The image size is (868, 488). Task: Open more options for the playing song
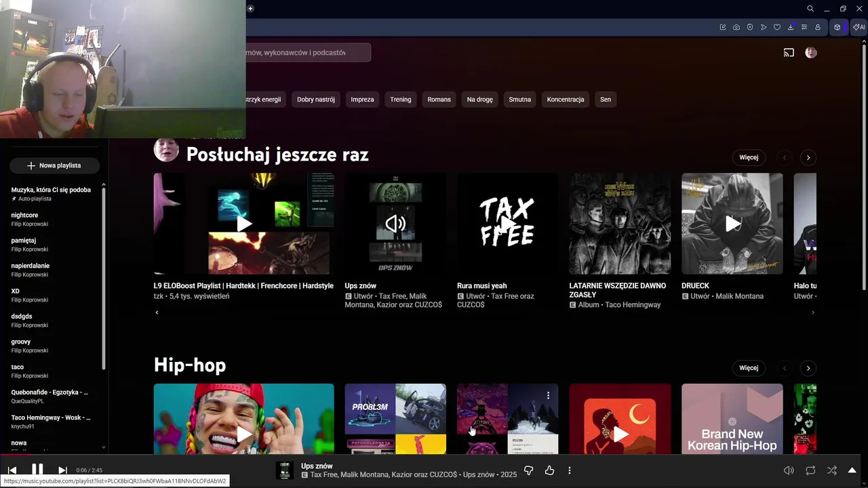570,470
